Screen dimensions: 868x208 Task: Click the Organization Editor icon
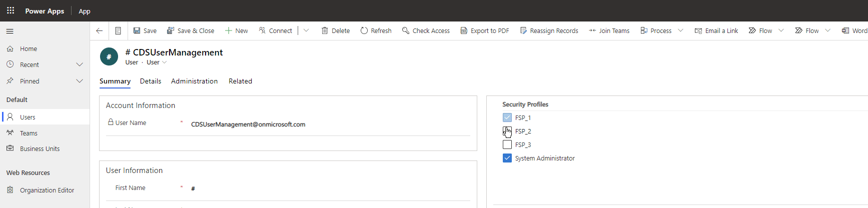10,190
